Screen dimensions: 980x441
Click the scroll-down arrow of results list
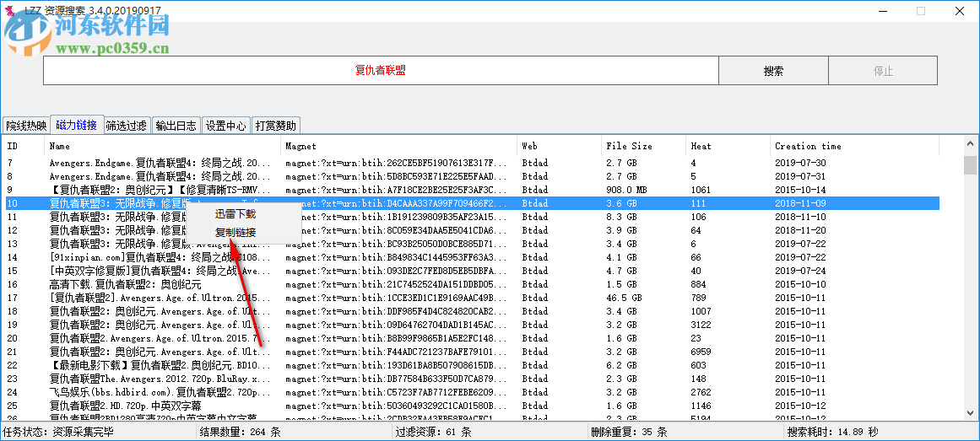click(x=970, y=412)
